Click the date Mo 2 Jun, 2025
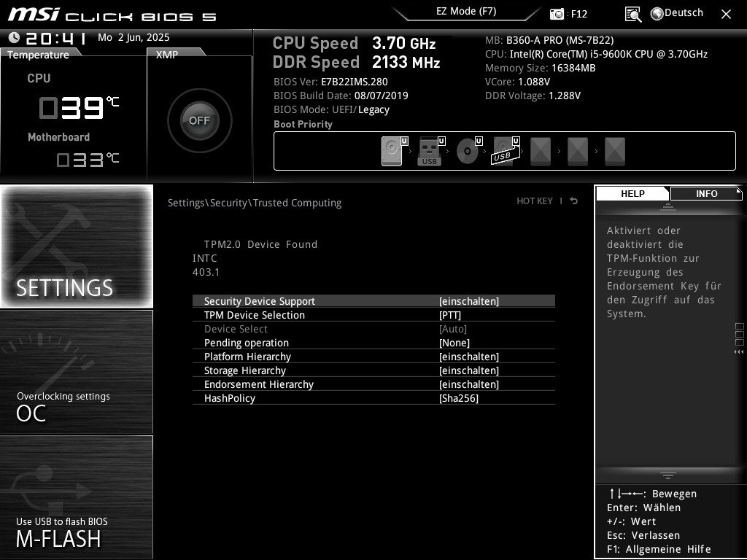This screenshot has width=747, height=560. click(x=133, y=37)
